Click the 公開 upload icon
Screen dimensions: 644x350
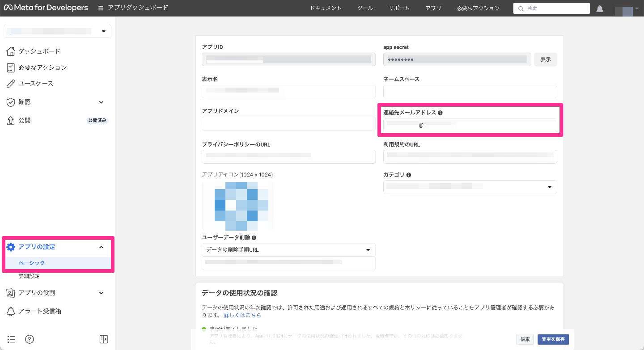[11, 120]
